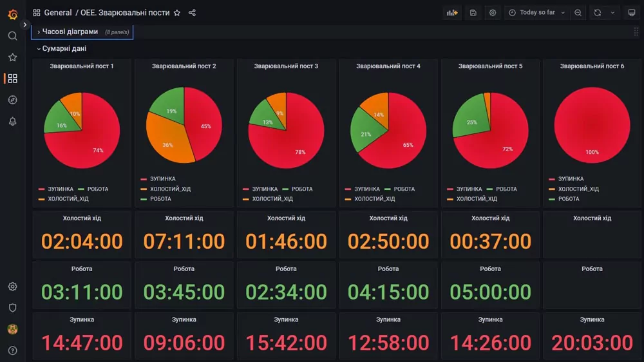Open Холостий хід panel title under post 6

(x=592, y=218)
